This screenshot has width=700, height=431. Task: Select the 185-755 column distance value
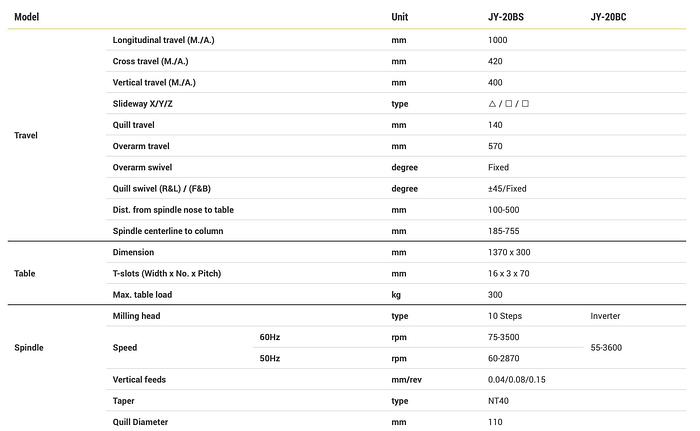click(504, 231)
